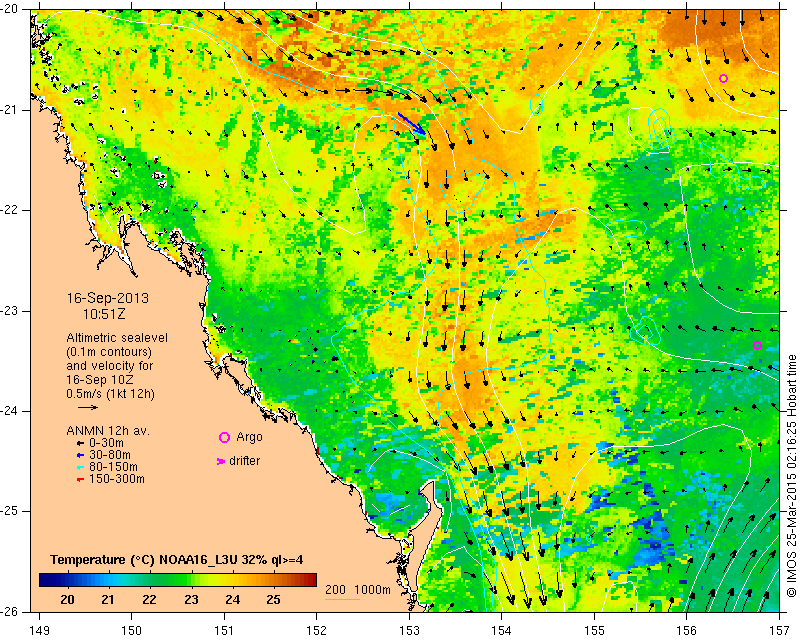This screenshot has height=640, width=800.
Task: Click the 157 longitude axis label
Action: [x=780, y=631]
